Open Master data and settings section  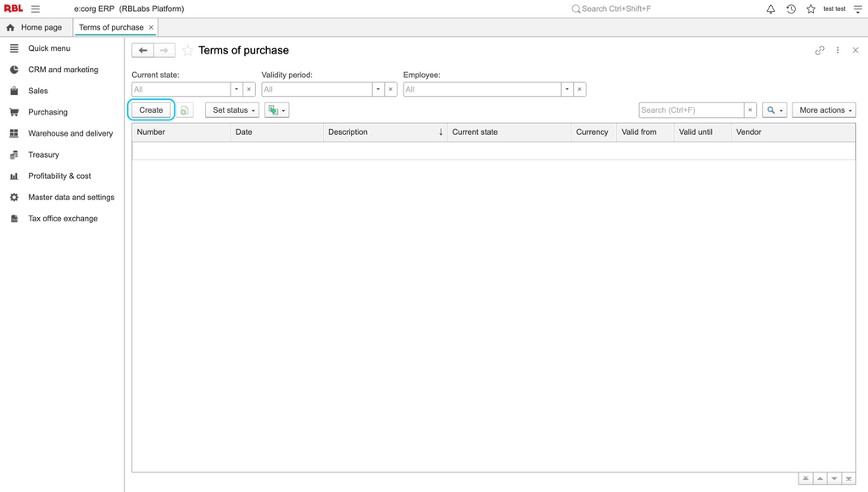point(71,198)
